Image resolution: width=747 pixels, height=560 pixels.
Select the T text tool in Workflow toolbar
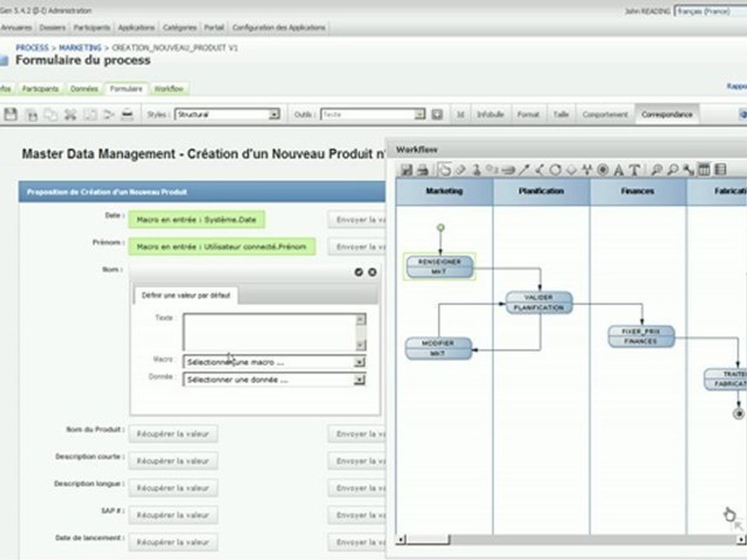tap(634, 170)
